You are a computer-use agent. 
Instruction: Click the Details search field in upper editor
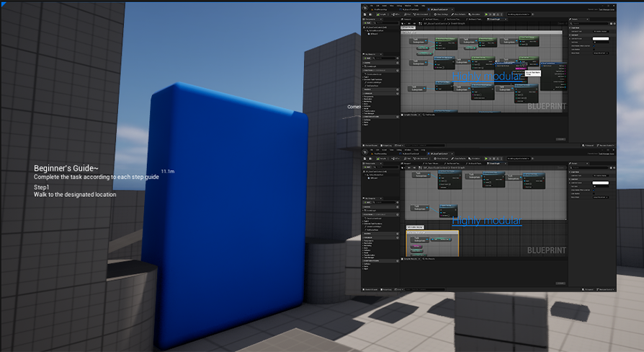coord(590,23)
